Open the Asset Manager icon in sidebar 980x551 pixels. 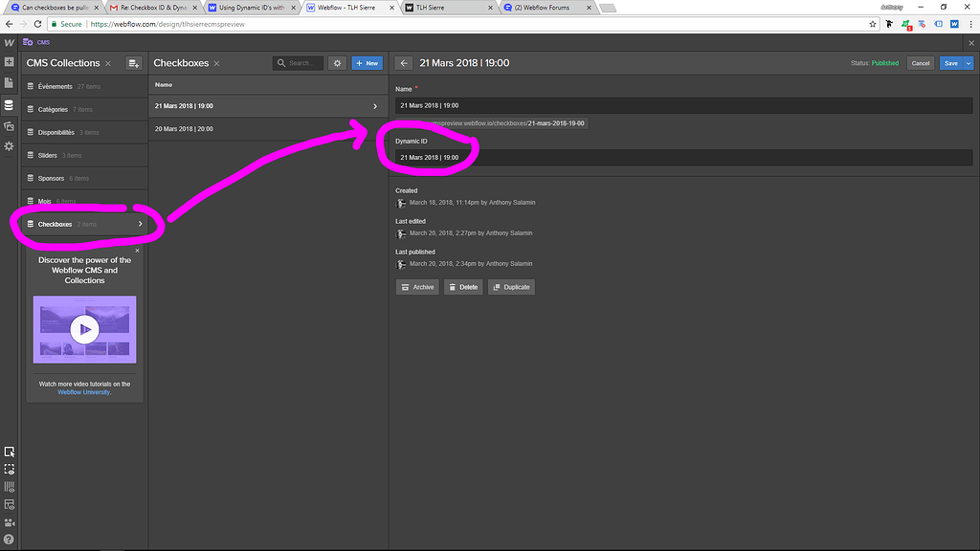[x=9, y=124]
